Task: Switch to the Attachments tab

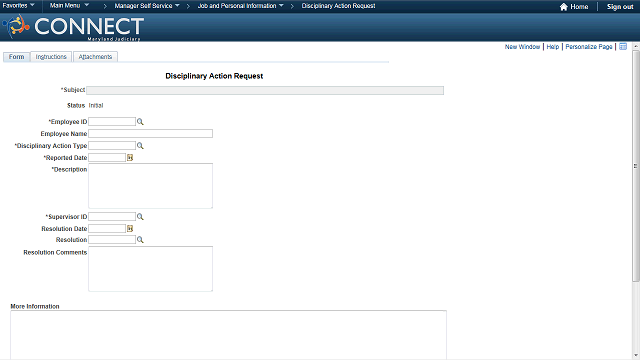Action: tap(95, 57)
